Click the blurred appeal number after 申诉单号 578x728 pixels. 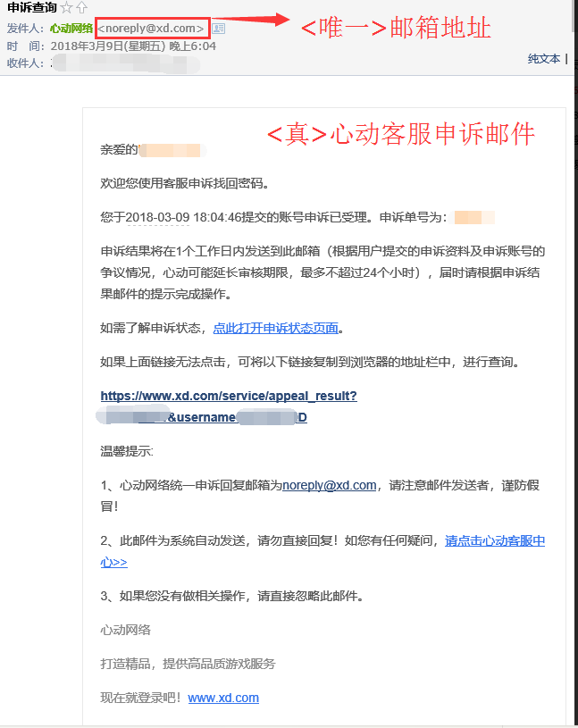tap(473, 217)
